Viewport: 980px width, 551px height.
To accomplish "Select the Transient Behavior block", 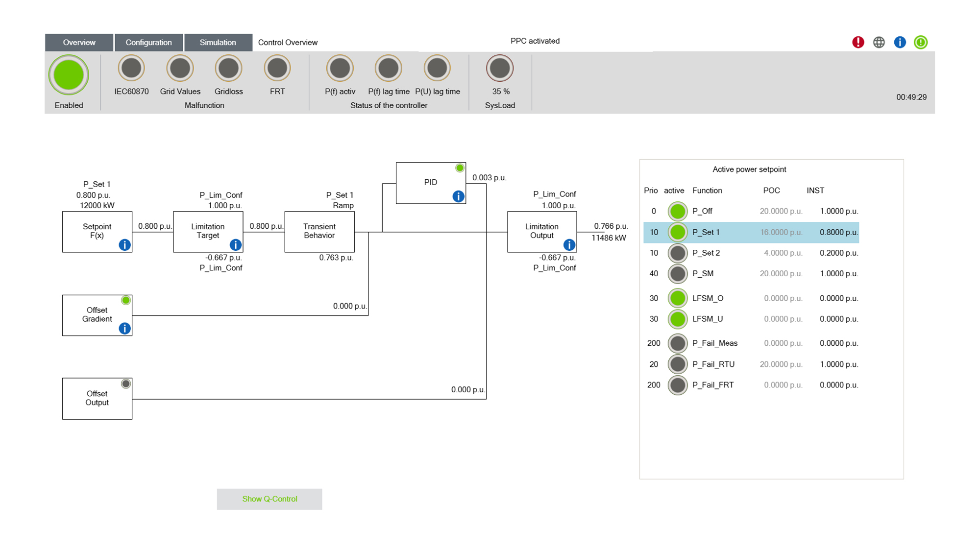I will tap(319, 232).
